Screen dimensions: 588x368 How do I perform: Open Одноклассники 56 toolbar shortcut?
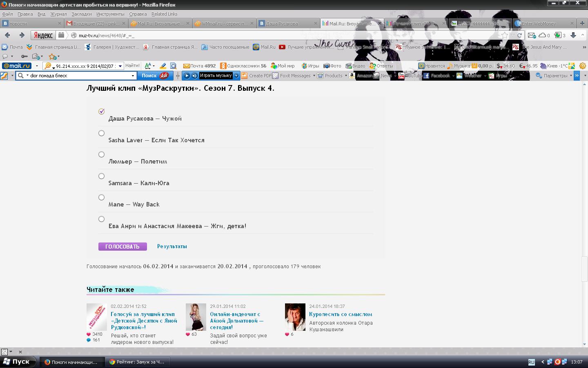point(243,65)
